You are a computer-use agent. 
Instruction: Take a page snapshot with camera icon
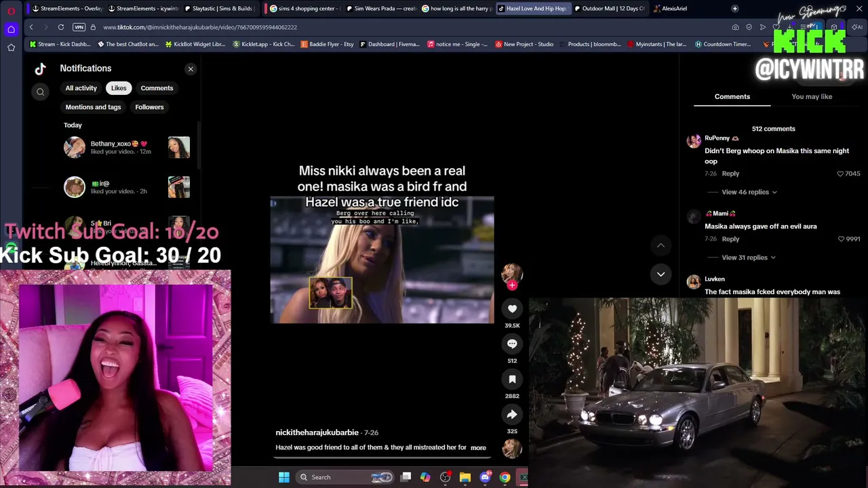click(735, 27)
